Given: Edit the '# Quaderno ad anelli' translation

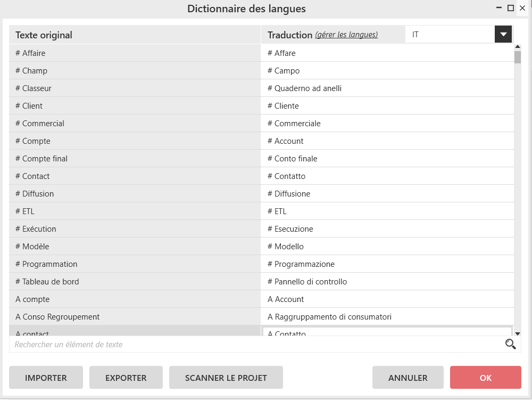Looking at the screenshot, I should point(387,88).
